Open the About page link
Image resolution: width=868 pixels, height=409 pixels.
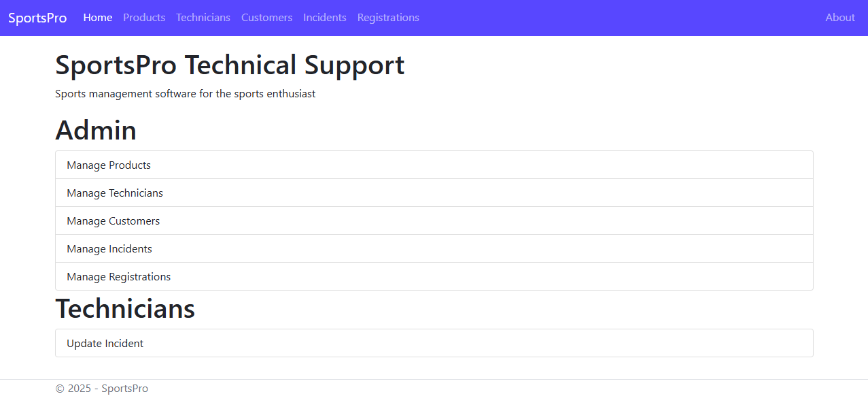point(840,18)
